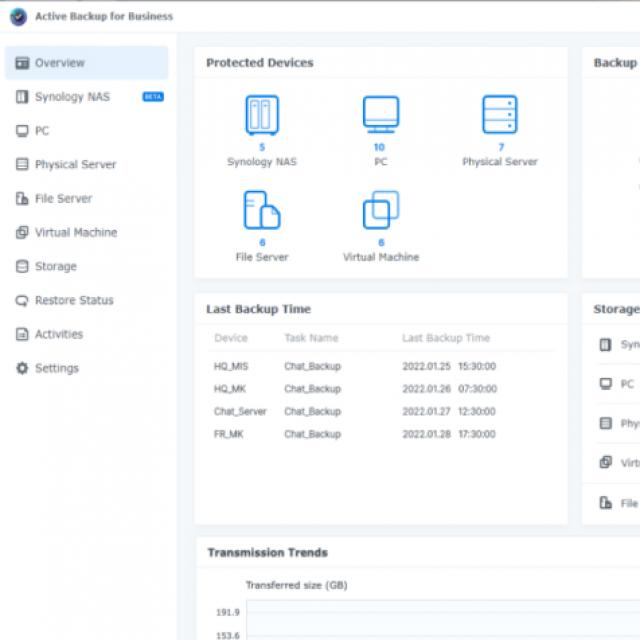This screenshot has height=640, width=640.
Task: Click the Settings gear icon
Action: click(22, 368)
